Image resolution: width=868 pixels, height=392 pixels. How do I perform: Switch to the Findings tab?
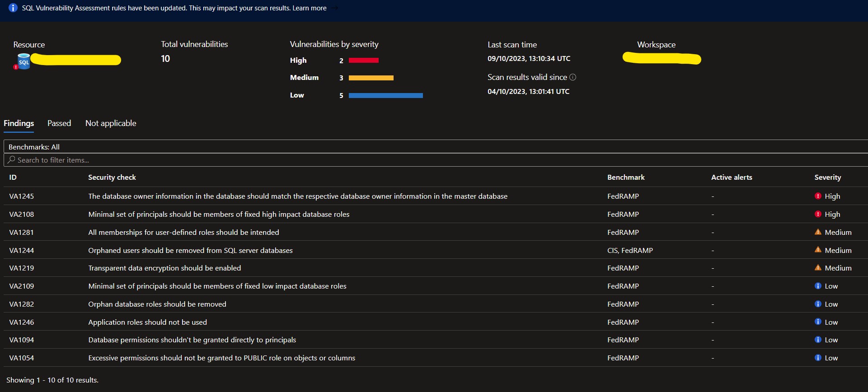point(19,123)
